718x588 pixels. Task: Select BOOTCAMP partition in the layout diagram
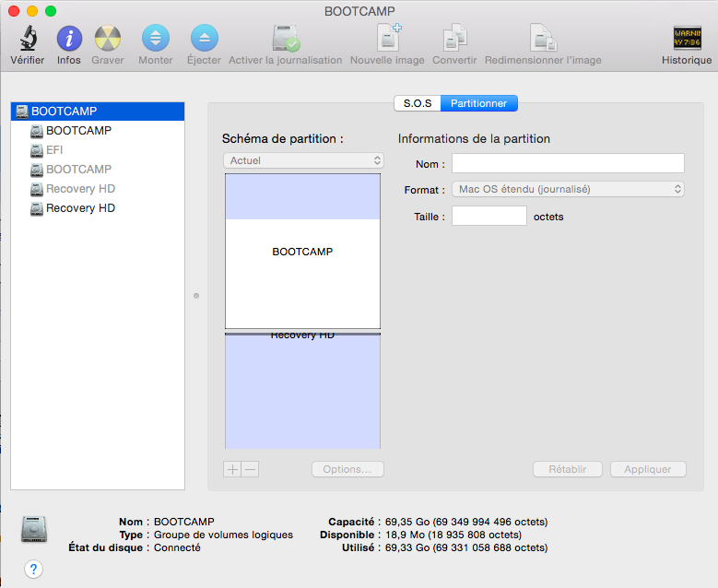click(302, 251)
